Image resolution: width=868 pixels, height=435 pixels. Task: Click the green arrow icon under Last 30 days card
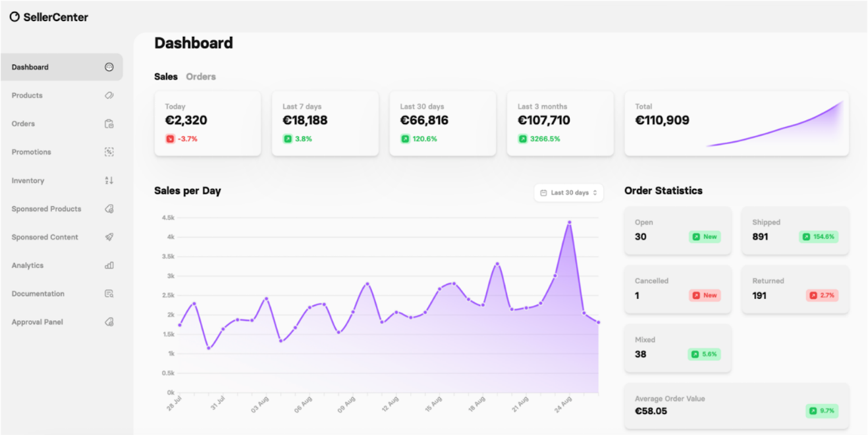[405, 139]
